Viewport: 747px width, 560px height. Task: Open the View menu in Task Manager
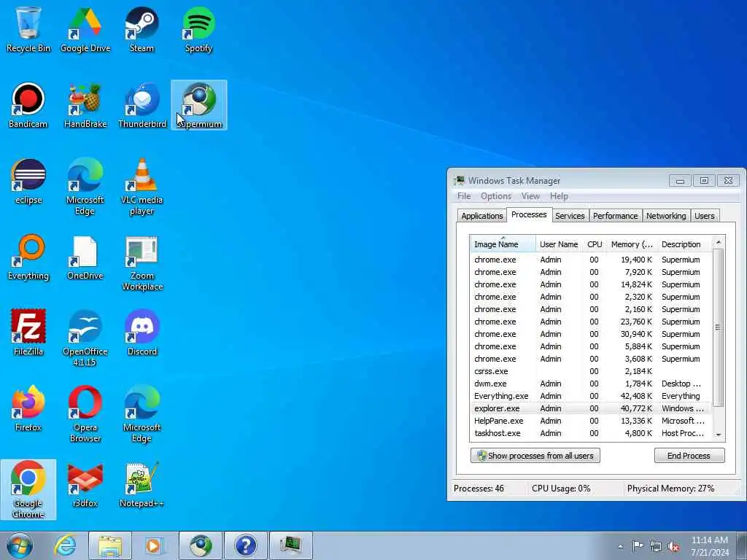point(530,196)
